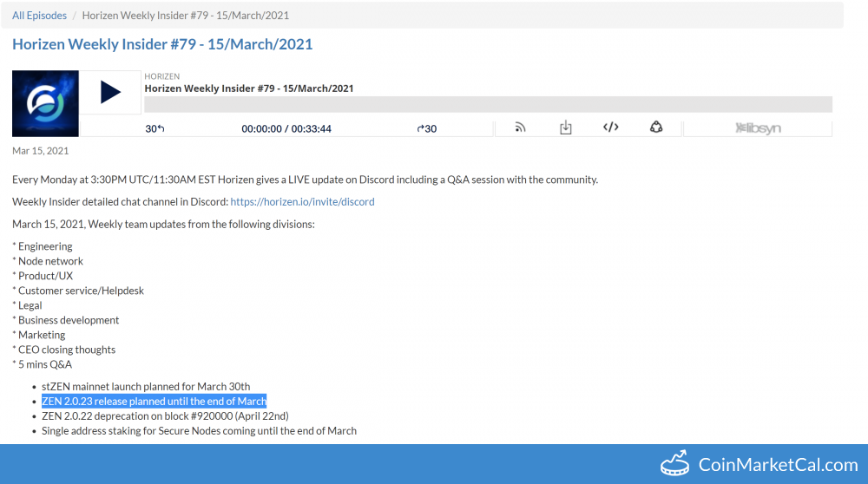The width and height of the screenshot is (868, 484).
Task: Download the episode audio
Action: coord(565,128)
